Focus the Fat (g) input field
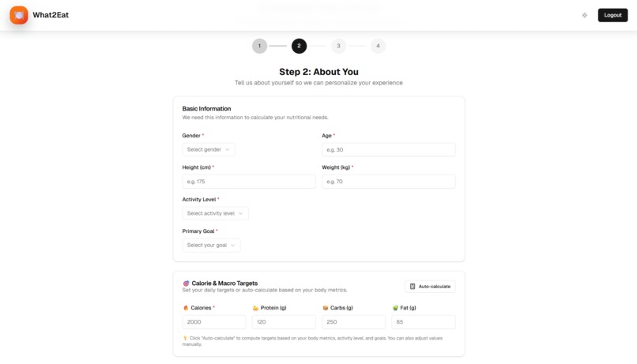 (x=424, y=322)
